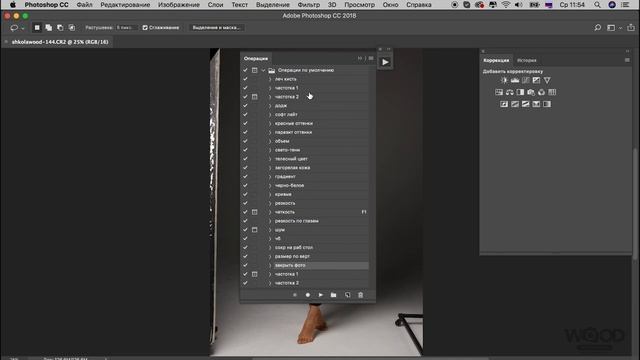Expand the свето-тени action
This screenshot has height=360, width=640.
pyautogui.click(x=270, y=150)
